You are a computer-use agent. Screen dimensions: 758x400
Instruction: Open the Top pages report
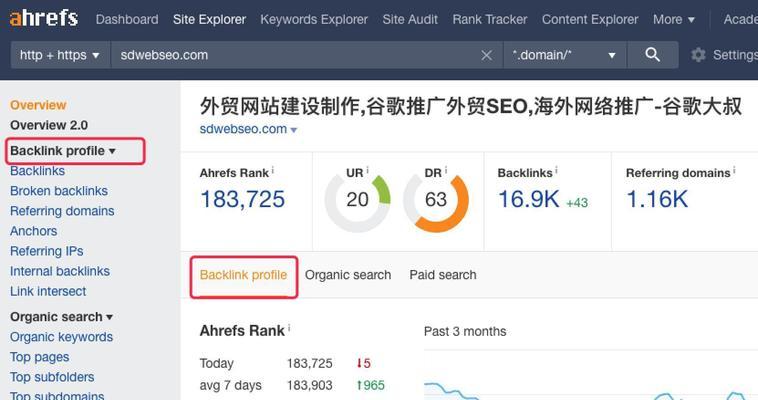[40, 357]
